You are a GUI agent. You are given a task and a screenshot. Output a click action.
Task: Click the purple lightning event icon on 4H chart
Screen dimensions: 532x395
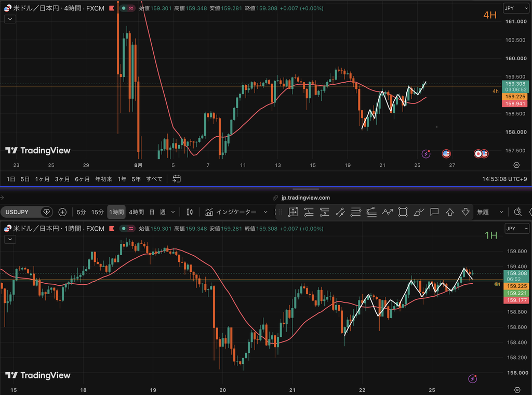(x=426, y=154)
